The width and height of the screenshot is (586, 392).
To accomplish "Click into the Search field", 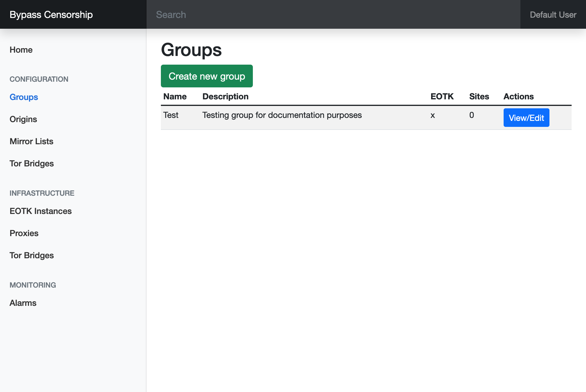I will click(x=333, y=15).
